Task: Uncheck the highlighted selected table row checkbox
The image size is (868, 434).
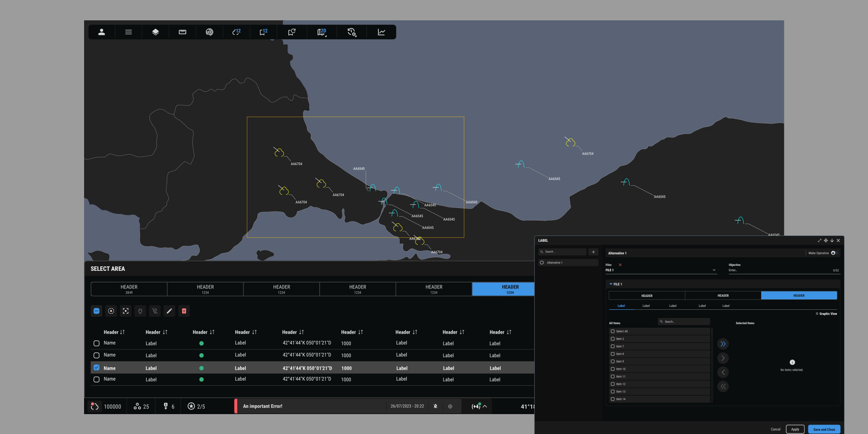Action: click(x=96, y=368)
